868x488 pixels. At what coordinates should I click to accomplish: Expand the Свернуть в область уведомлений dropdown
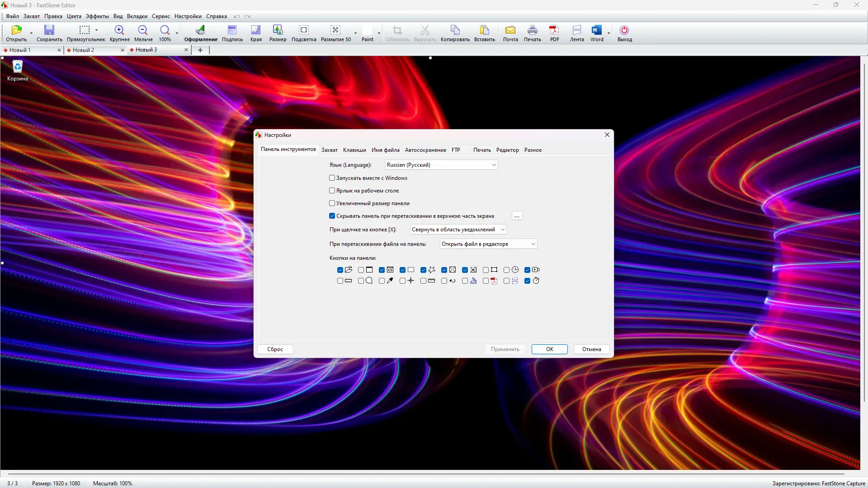click(458, 230)
